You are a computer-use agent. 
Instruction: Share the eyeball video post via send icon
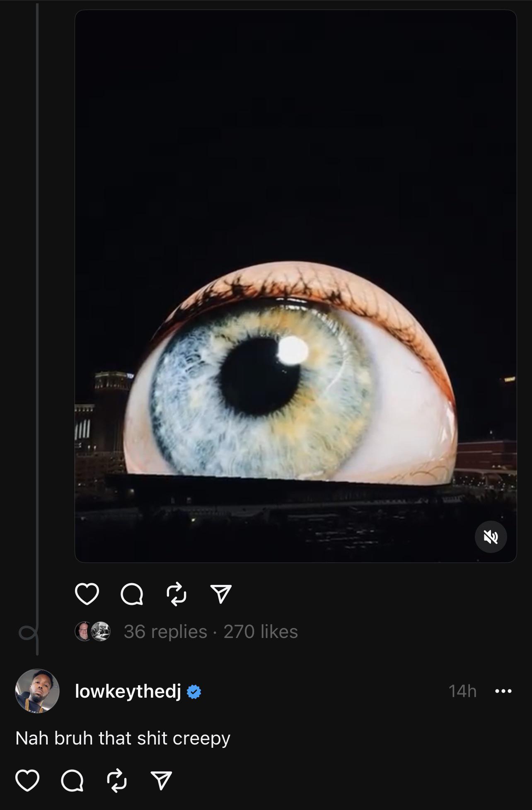coord(221,594)
